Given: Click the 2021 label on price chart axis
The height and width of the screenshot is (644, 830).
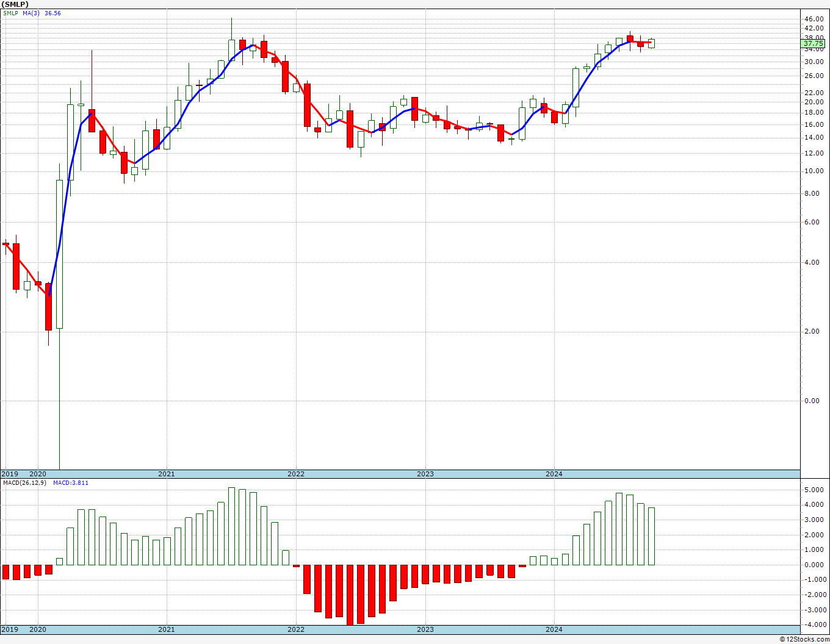Looking at the screenshot, I should (167, 474).
